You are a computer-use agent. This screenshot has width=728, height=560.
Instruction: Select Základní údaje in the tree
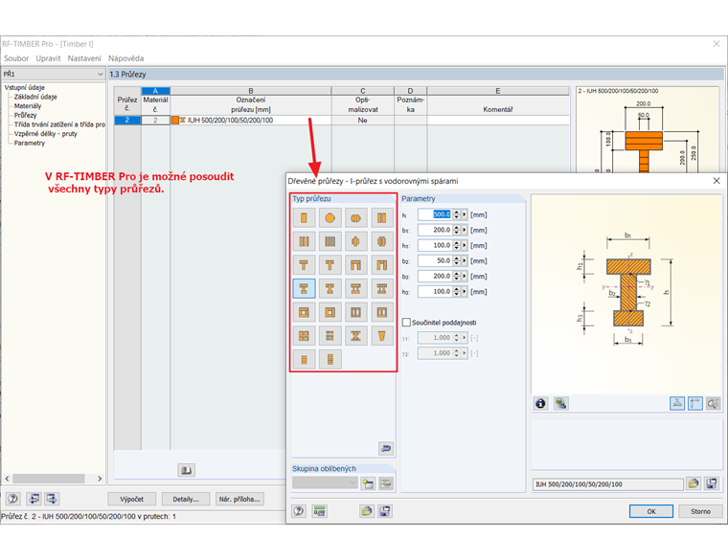click(35, 97)
